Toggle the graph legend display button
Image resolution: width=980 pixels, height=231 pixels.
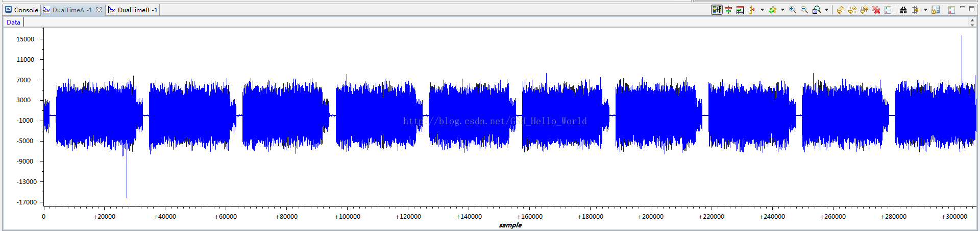point(717,10)
